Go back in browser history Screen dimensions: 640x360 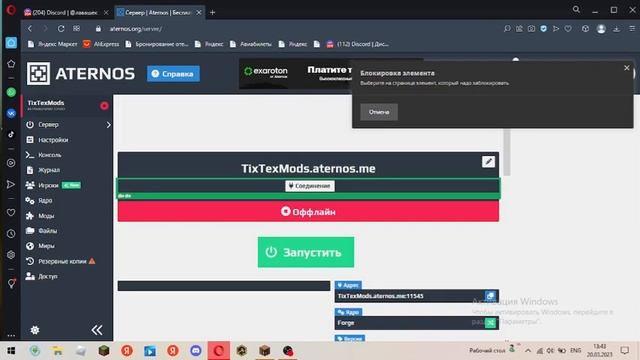click(30, 29)
